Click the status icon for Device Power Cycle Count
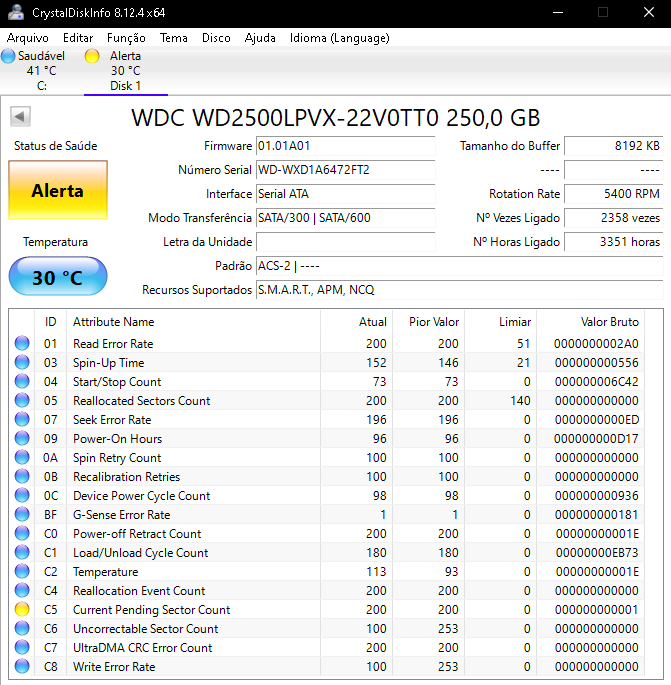 (22, 495)
